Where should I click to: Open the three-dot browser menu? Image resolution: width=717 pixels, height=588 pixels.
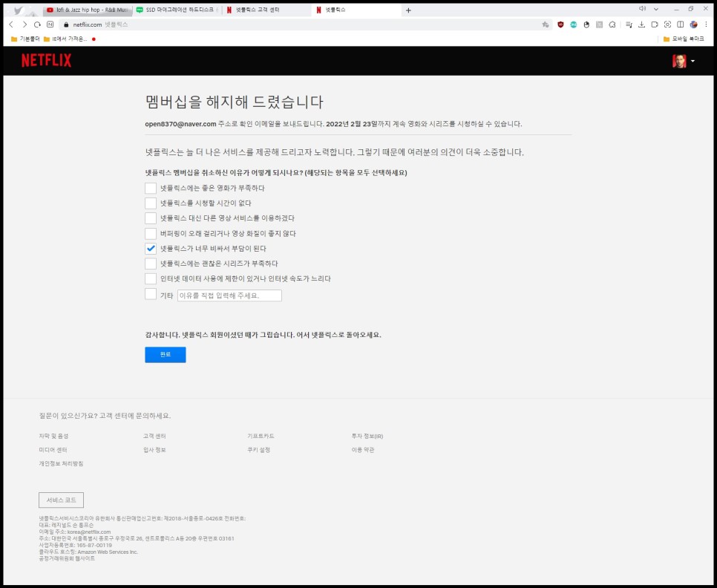click(706, 24)
